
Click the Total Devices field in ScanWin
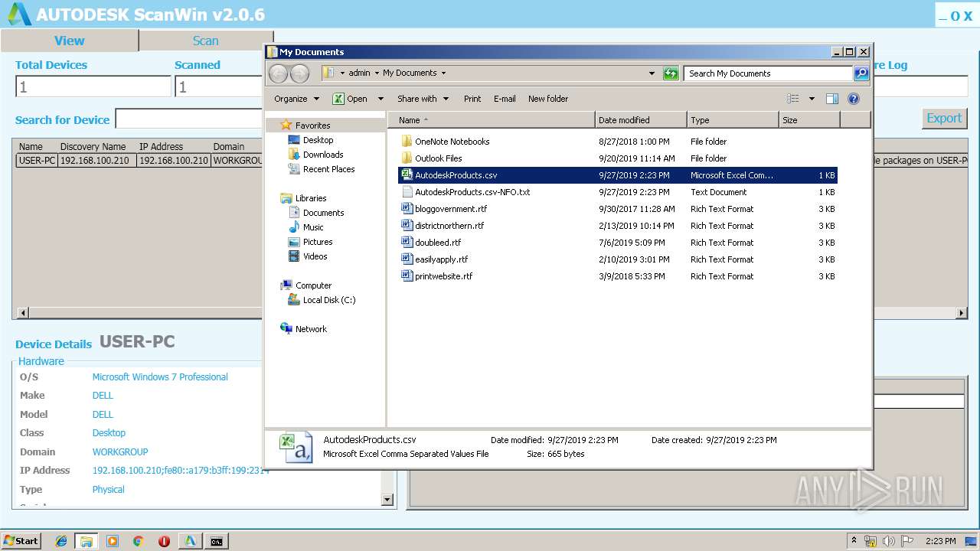click(x=93, y=86)
